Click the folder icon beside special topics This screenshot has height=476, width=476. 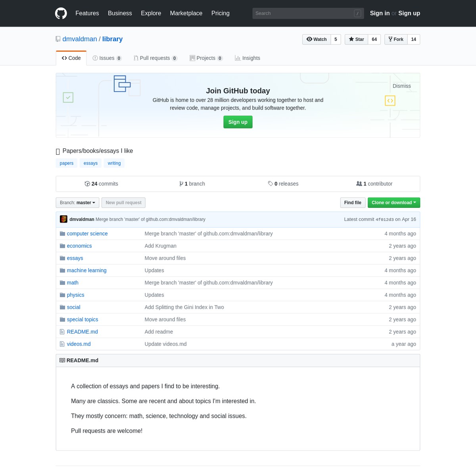(x=62, y=320)
